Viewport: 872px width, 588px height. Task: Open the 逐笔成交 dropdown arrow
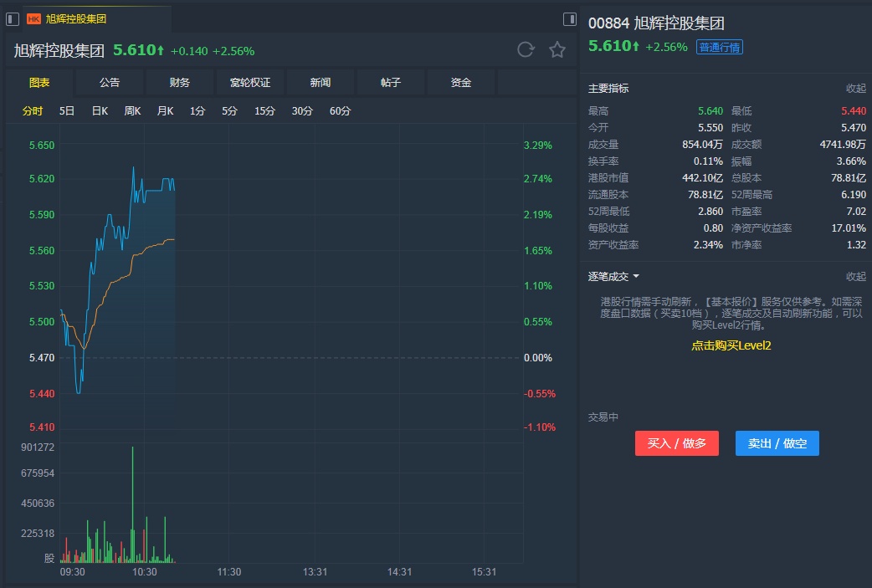636,276
